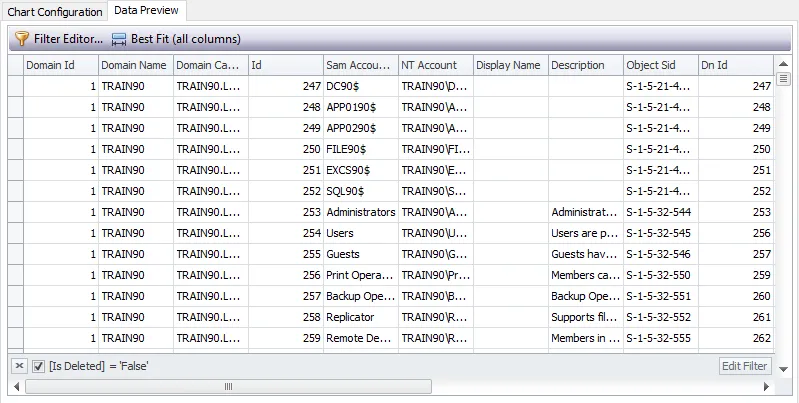Sort by the Domain Id column header
This screenshot has height=403, width=799.
(x=61, y=65)
